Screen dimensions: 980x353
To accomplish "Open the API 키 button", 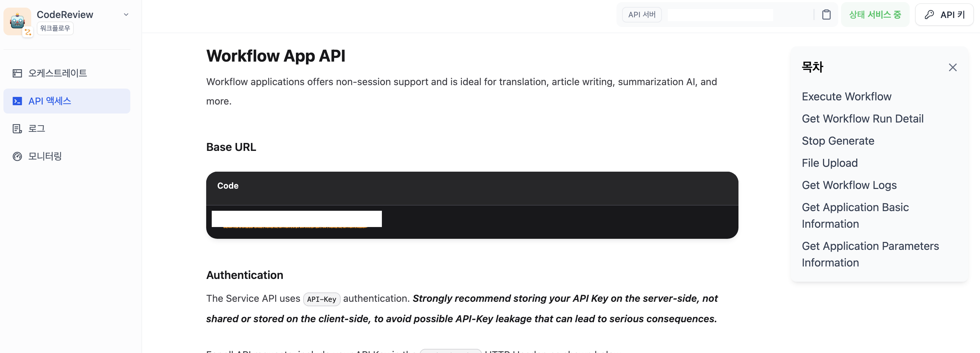I will 944,15.
